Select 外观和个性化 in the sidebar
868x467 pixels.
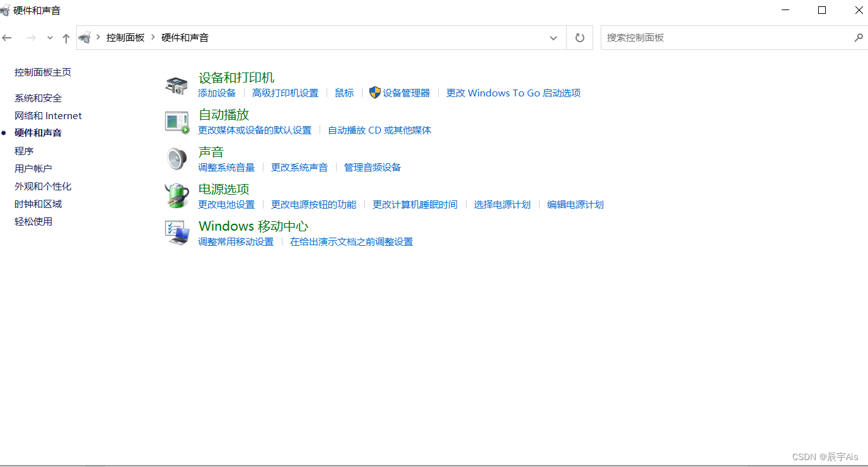pyautogui.click(x=43, y=187)
